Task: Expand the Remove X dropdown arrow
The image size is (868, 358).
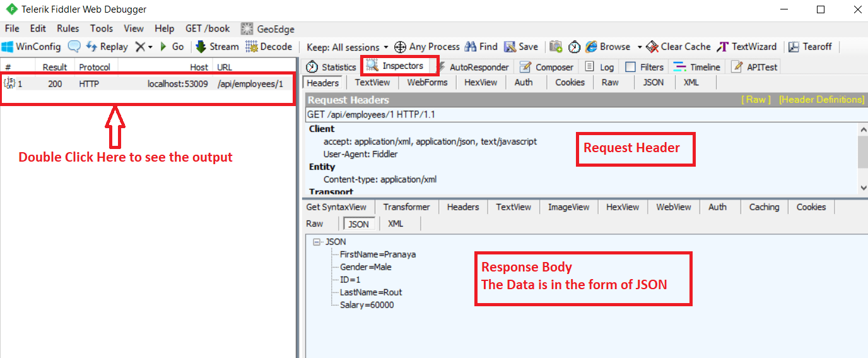Action: point(150,47)
